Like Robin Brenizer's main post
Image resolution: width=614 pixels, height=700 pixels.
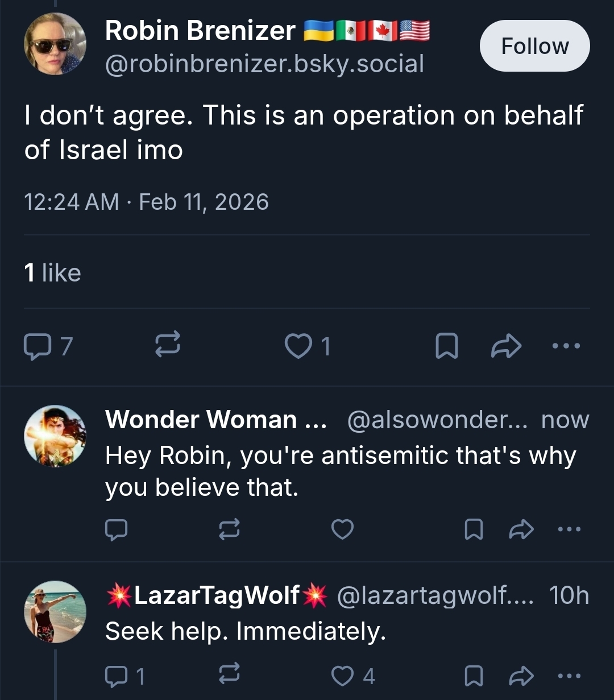tap(298, 345)
